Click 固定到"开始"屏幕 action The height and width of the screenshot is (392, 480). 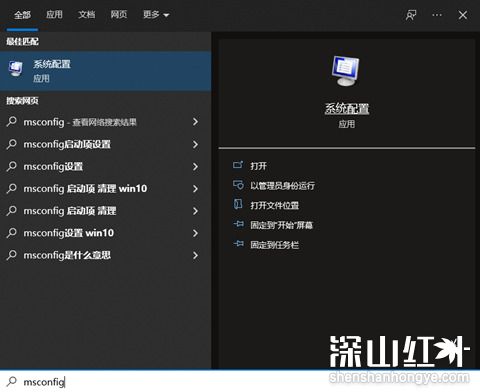(x=281, y=225)
